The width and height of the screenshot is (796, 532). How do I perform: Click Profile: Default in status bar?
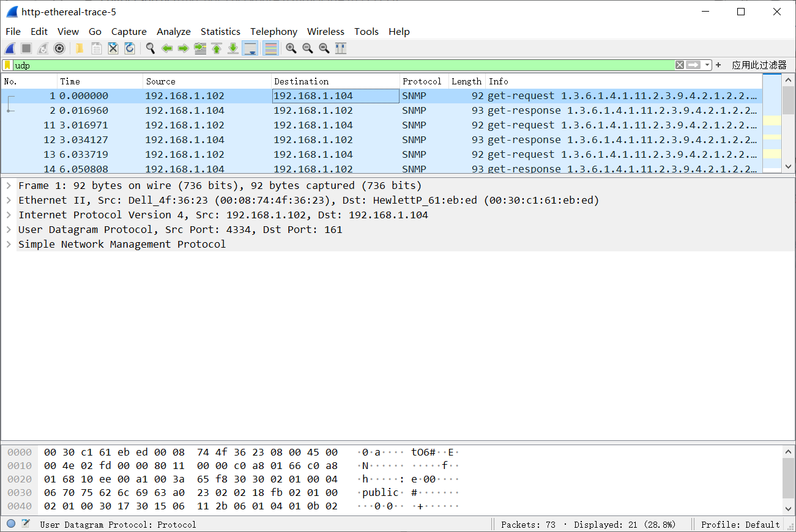click(x=740, y=525)
